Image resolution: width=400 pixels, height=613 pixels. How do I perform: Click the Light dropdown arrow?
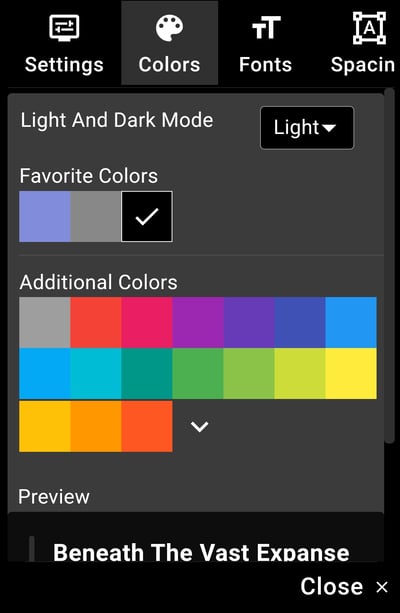click(328, 128)
